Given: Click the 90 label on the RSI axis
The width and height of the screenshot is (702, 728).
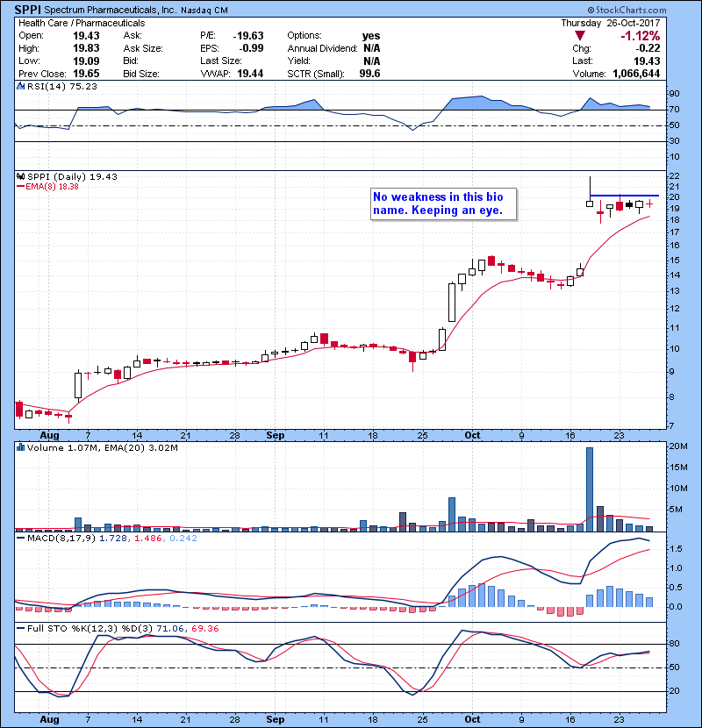Looking at the screenshot, I should (675, 94).
